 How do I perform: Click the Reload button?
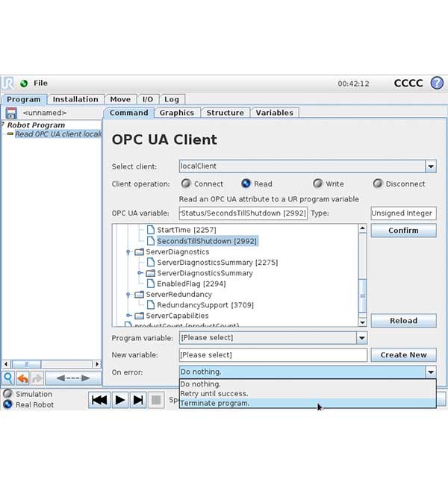[403, 321]
